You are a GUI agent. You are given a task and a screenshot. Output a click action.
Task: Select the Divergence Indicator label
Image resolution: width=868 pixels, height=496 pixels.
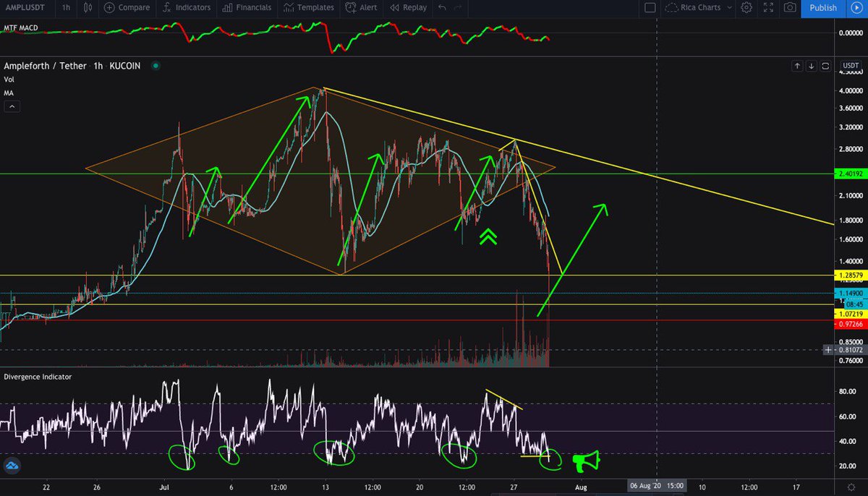click(38, 377)
